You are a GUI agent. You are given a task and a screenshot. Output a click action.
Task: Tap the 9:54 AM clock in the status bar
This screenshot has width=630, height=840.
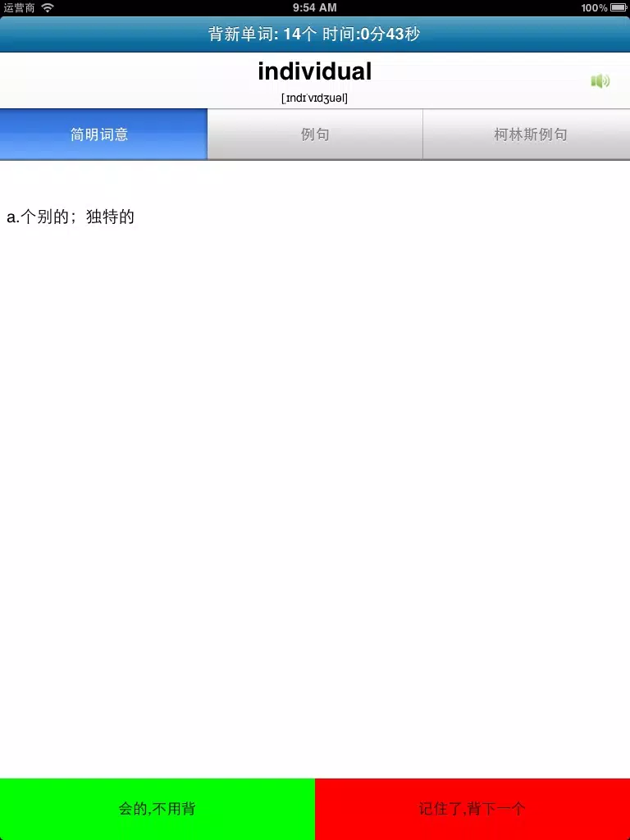click(x=314, y=7)
